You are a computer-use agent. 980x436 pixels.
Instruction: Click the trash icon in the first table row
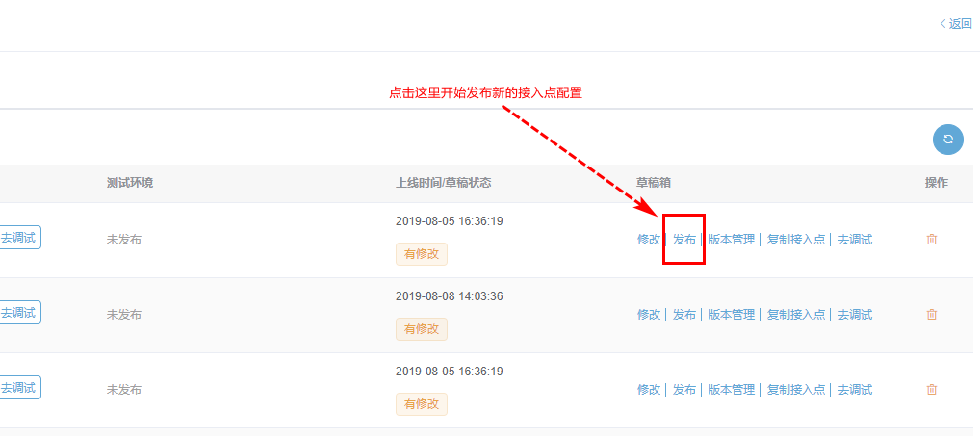(931, 240)
